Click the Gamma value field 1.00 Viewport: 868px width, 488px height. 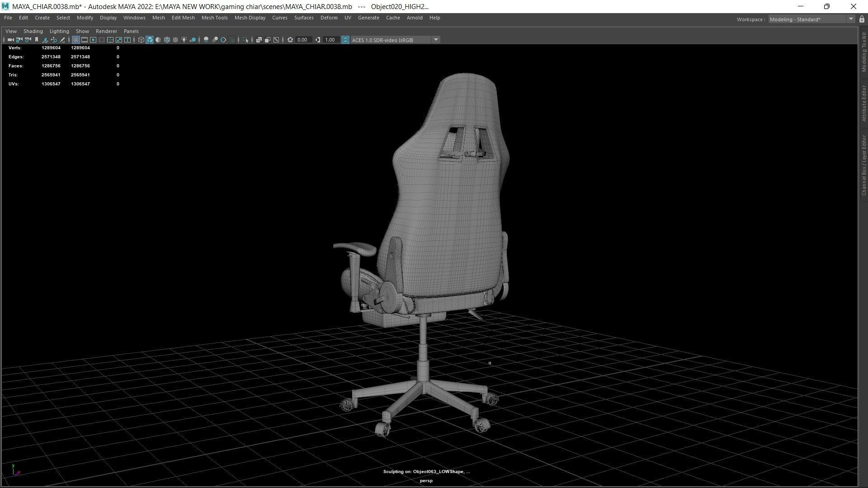tap(330, 40)
